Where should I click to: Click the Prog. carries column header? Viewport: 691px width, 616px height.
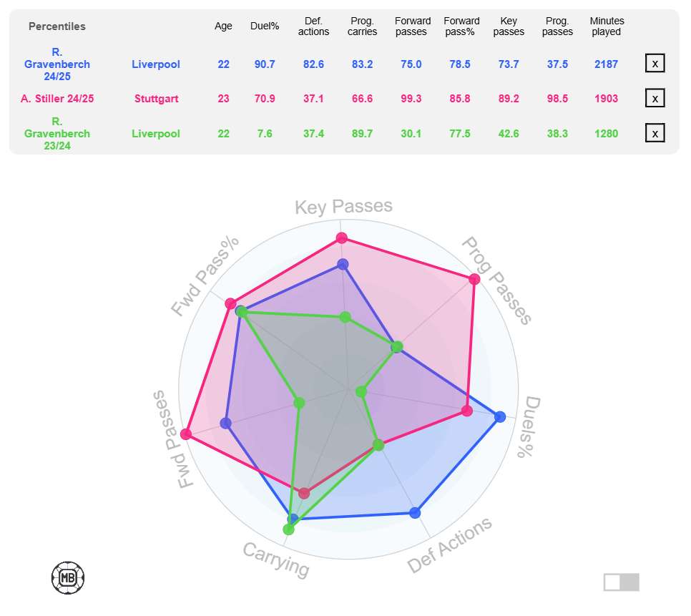(362, 26)
